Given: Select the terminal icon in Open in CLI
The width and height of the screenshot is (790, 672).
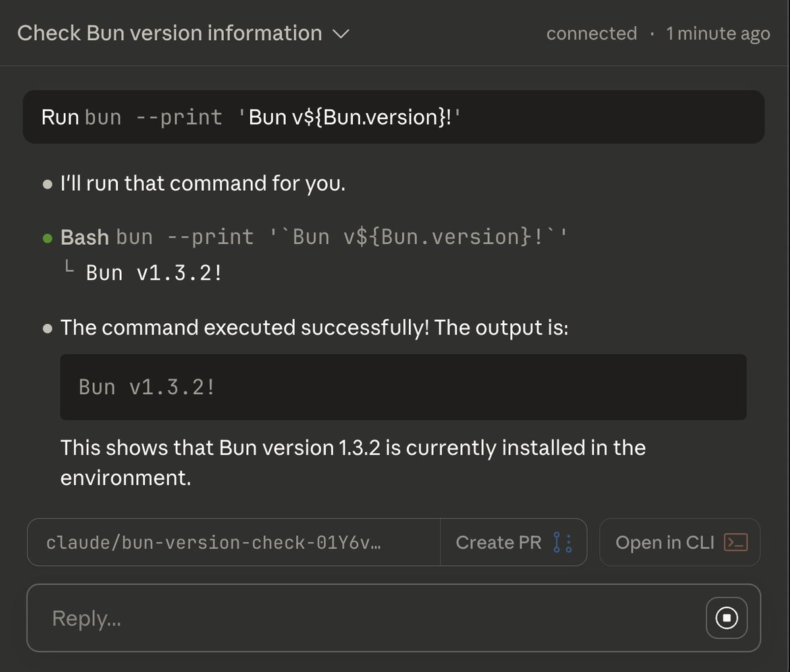Looking at the screenshot, I should coord(735,542).
